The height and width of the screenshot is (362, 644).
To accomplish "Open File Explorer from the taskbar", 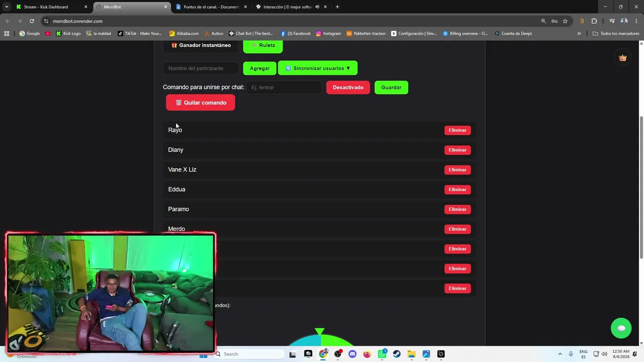I will 411,354.
